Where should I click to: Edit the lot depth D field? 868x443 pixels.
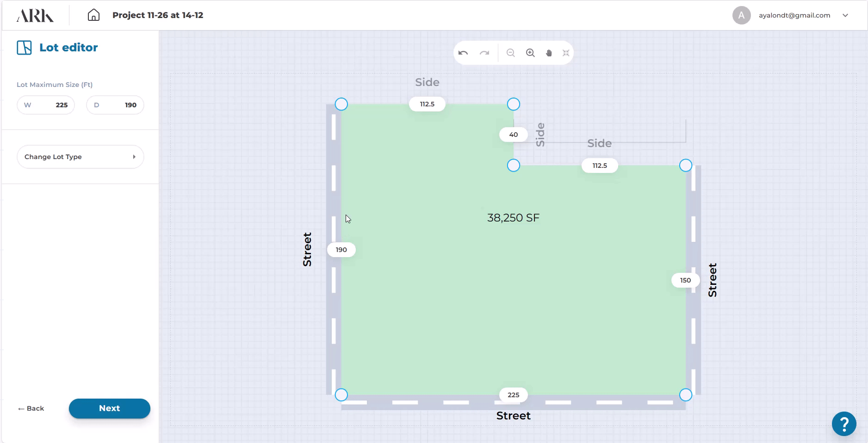(115, 105)
